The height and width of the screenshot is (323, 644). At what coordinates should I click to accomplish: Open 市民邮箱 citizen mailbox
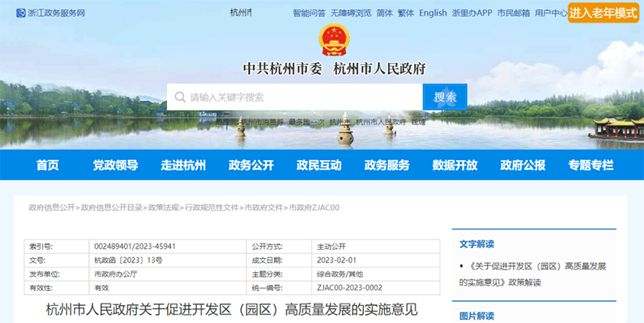pyautogui.click(x=514, y=13)
